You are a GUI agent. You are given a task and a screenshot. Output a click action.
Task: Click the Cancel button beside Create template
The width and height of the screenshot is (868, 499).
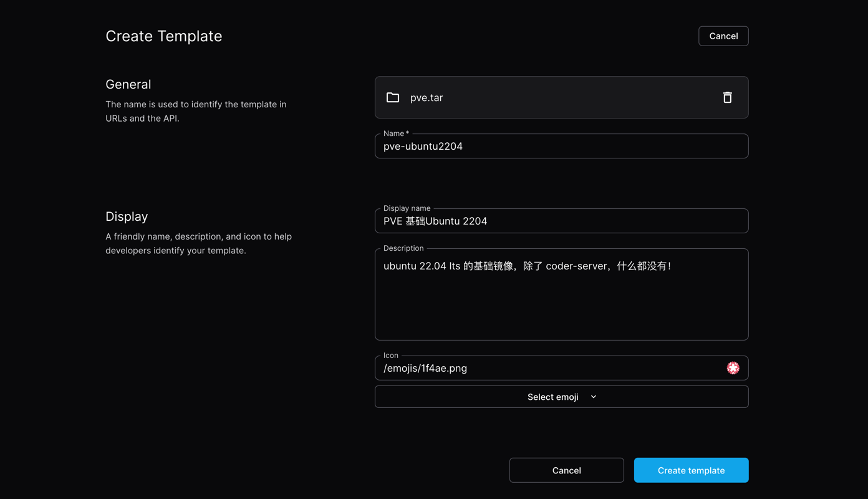coord(566,470)
